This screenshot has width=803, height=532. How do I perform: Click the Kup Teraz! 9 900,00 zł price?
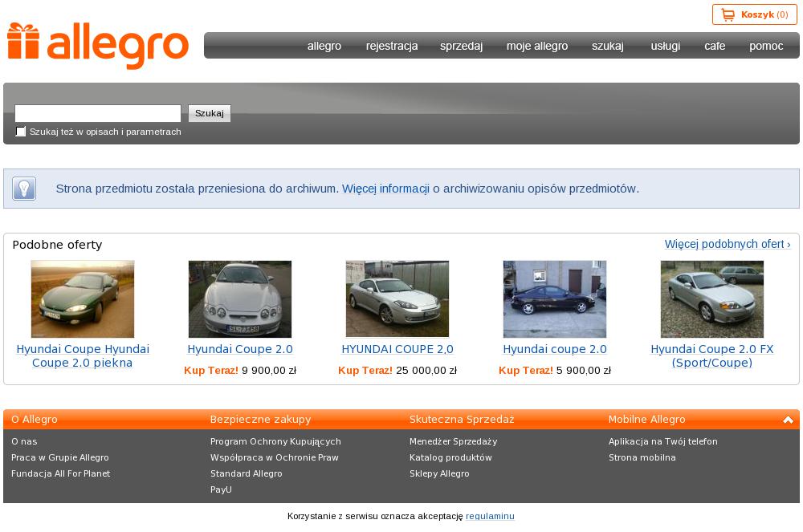(x=239, y=371)
